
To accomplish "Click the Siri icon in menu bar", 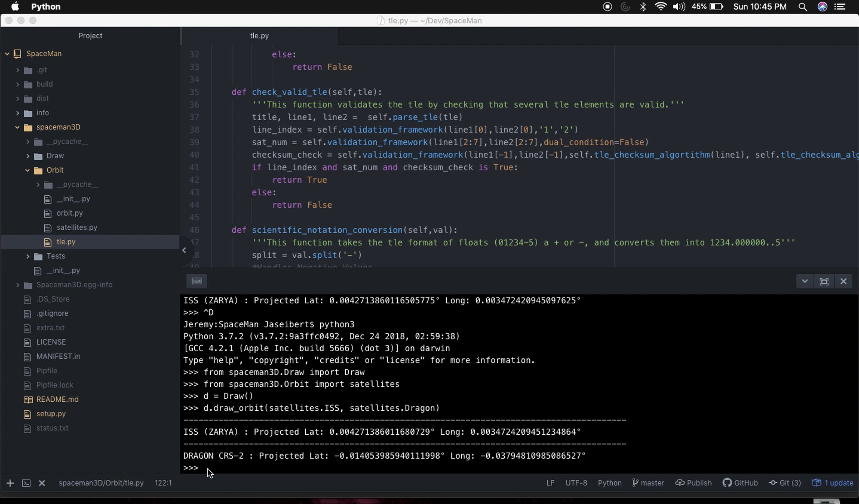I will click(x=822, y=6).
